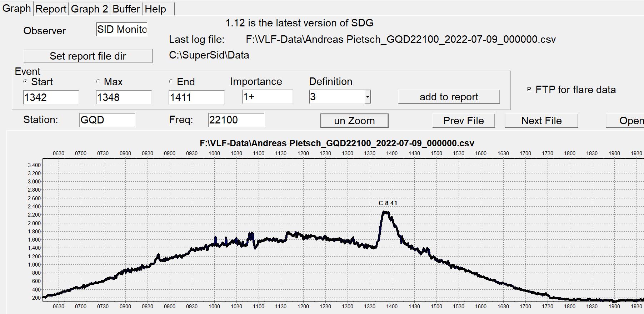Toggle FTP for flare data checkbox

coord(529,89)
